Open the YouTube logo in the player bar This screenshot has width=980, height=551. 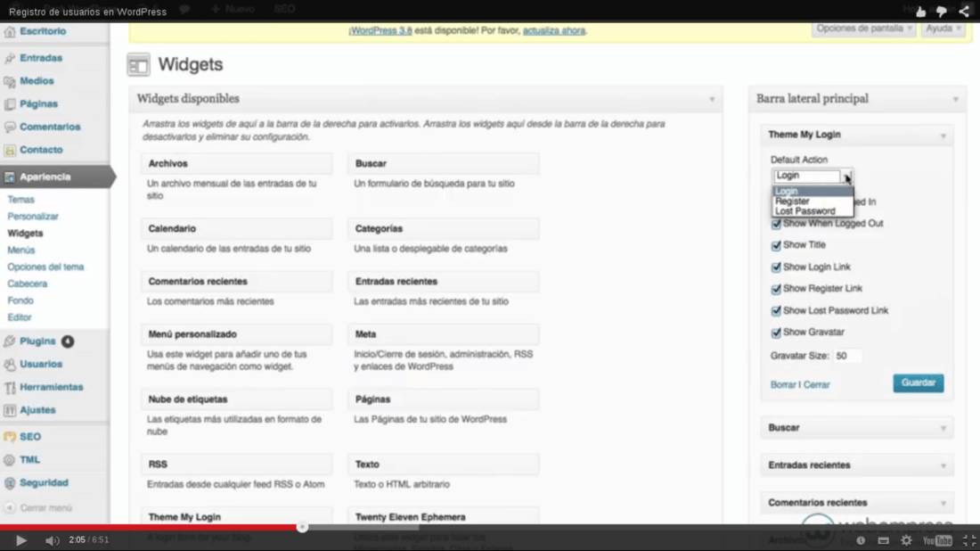937,540
